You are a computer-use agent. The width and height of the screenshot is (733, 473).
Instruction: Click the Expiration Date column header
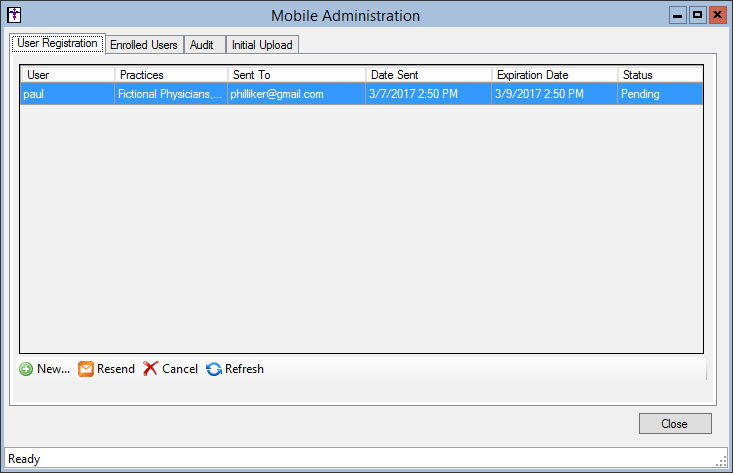(554, 75)
